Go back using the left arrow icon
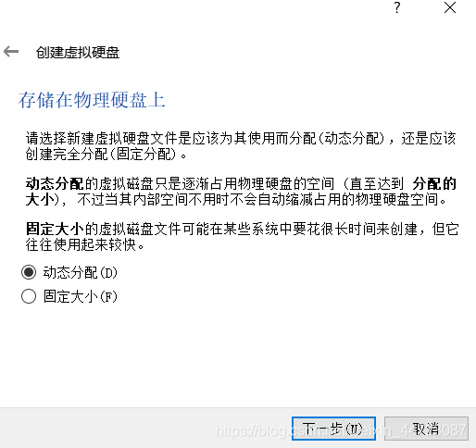 click(11, 51)
